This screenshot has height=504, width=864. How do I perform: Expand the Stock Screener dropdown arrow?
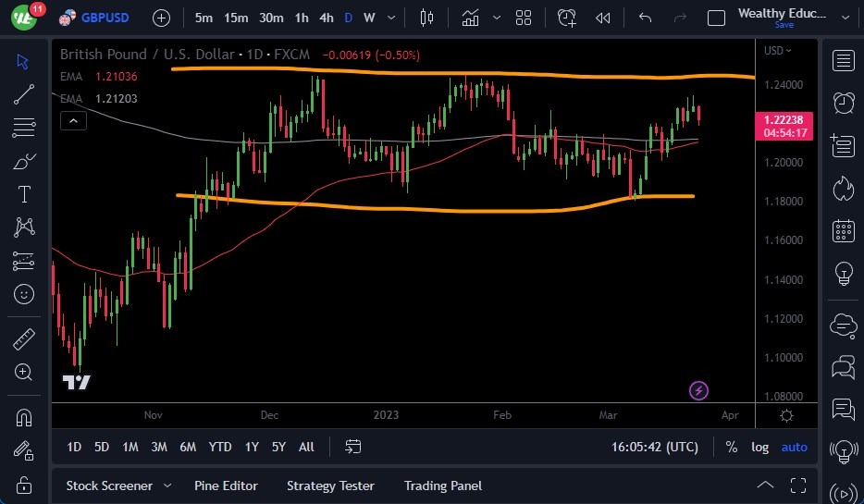(x=167, y=486)
